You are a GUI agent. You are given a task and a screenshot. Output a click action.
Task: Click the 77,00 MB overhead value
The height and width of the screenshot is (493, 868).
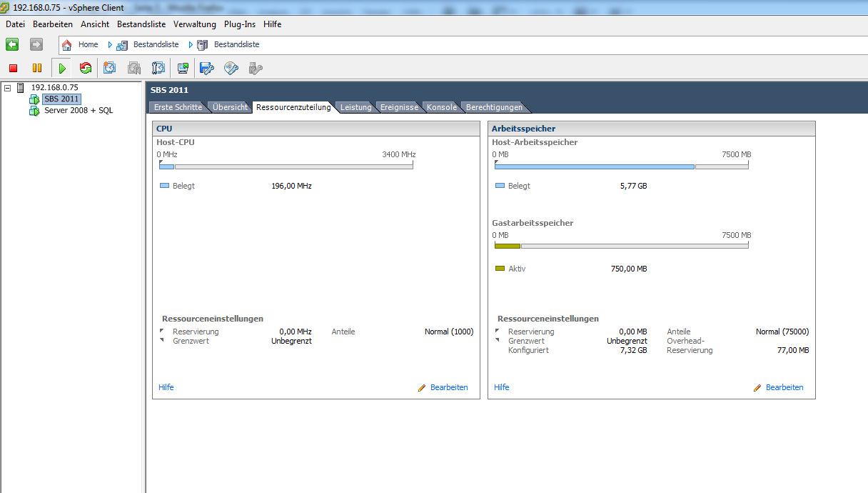793,350
